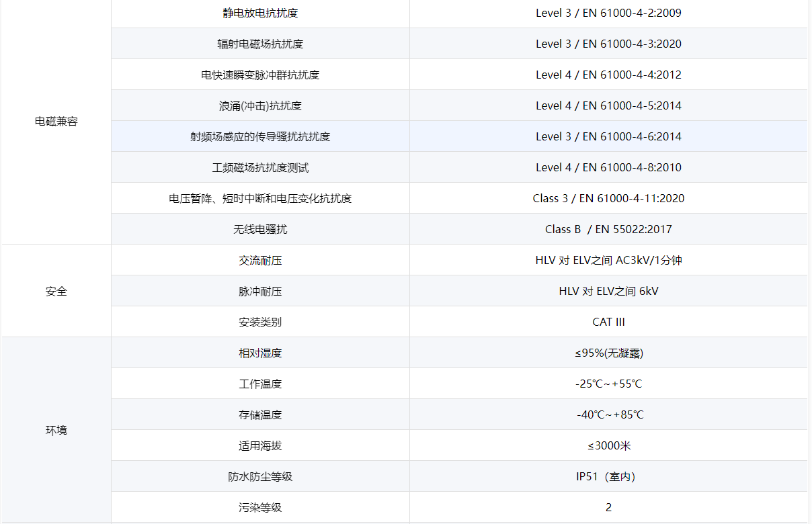Select the HLV 对 ELV之间 6kV value
Viewport: 812px width, 524px height.
(x=608, y=291)
